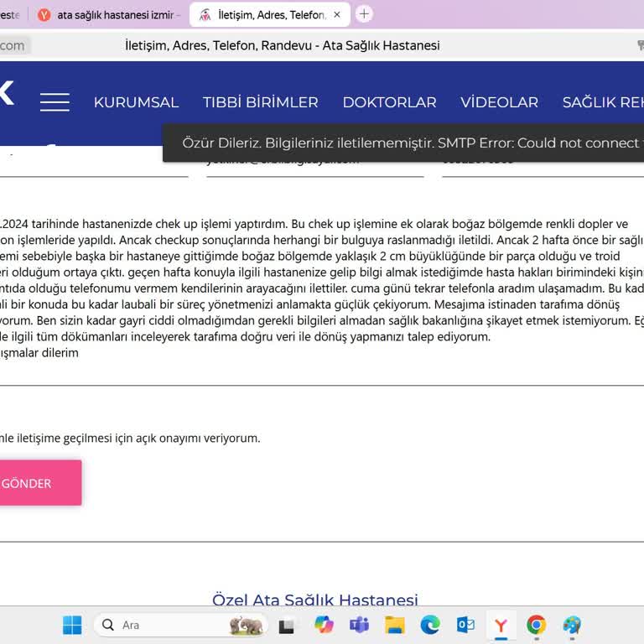Open Microsoft Edge from the taskbar

click(x=430, y=625)
